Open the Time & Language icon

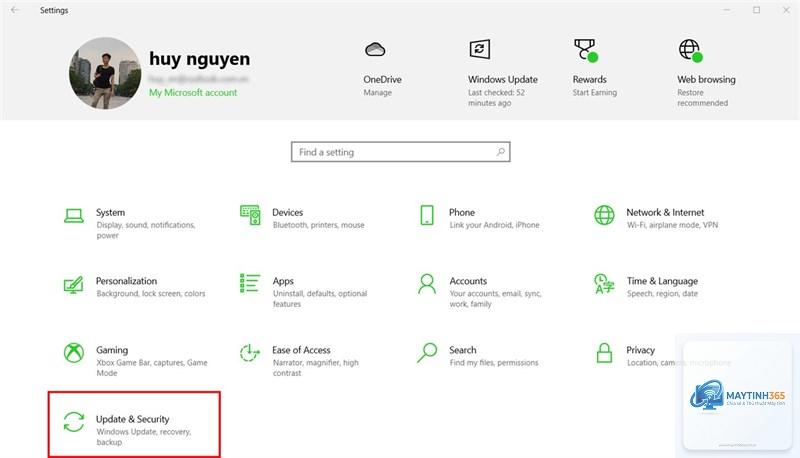(604, 284)
